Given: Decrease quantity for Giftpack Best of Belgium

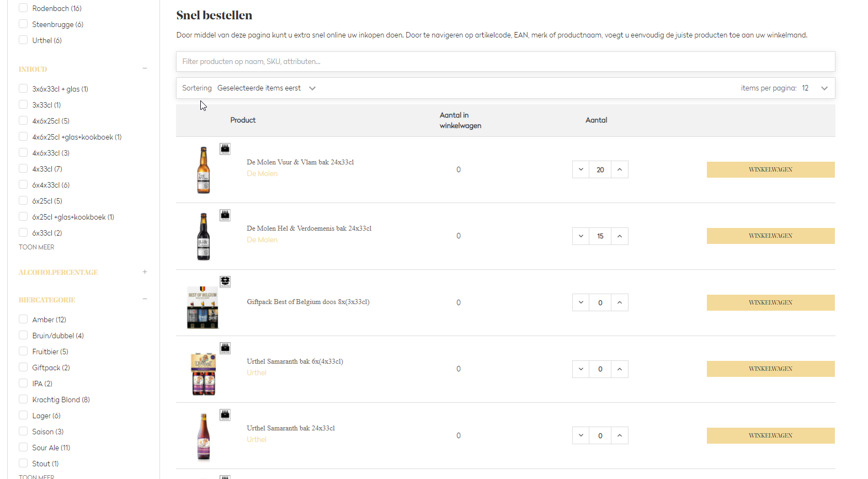Looking at the screenshot, I should [x=581, y=302].
